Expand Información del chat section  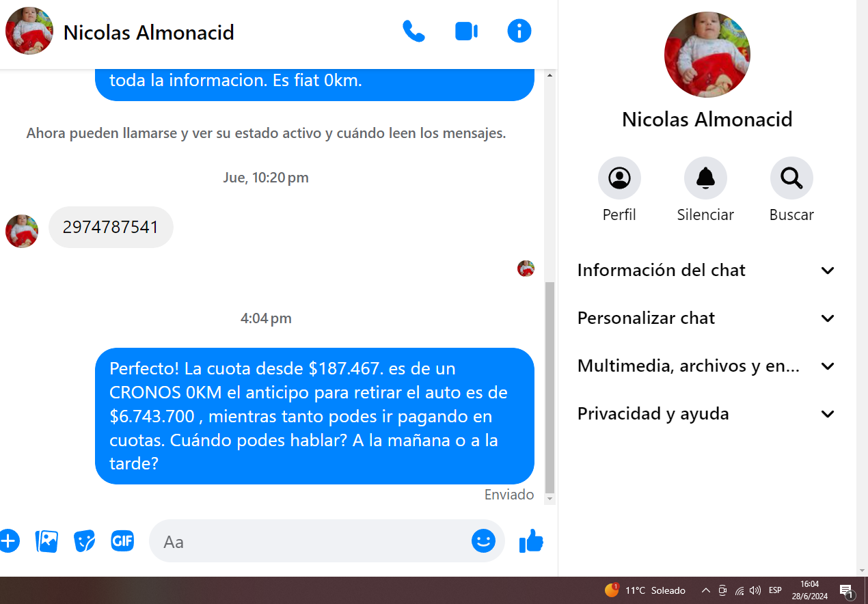click(x=706, y=271)
